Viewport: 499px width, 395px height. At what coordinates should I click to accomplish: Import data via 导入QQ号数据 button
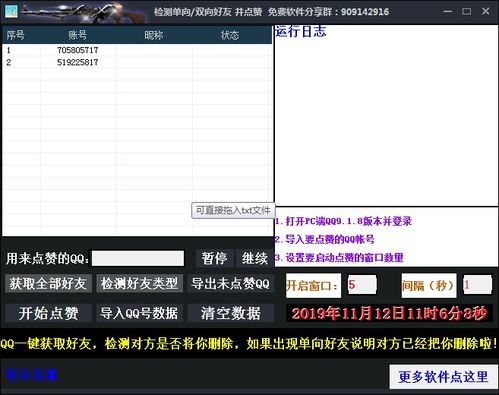(140, 313)
